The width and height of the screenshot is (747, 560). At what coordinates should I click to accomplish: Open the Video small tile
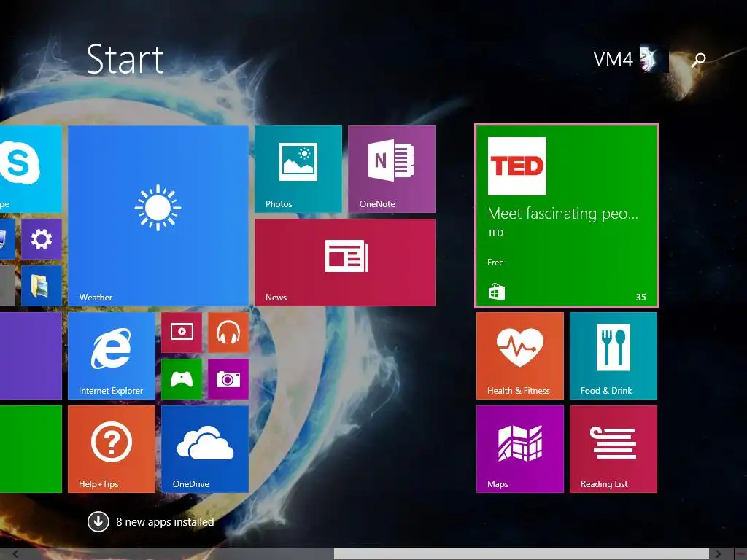pos(182,332)
